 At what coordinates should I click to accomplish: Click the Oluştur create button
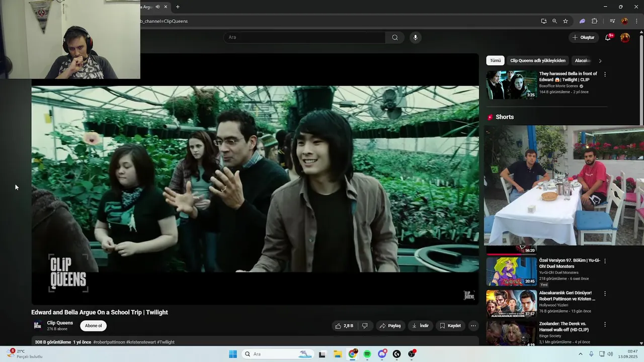pyautogui.click(x=584, y=37)
